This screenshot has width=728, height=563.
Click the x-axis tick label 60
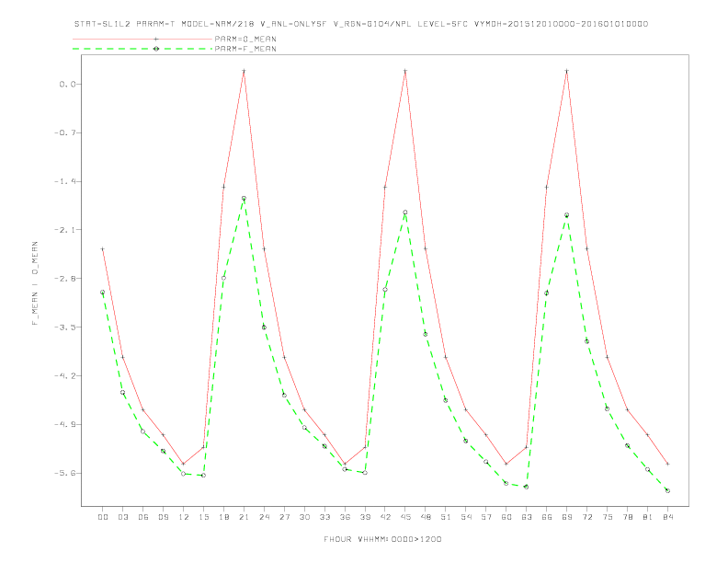(506, 517)
